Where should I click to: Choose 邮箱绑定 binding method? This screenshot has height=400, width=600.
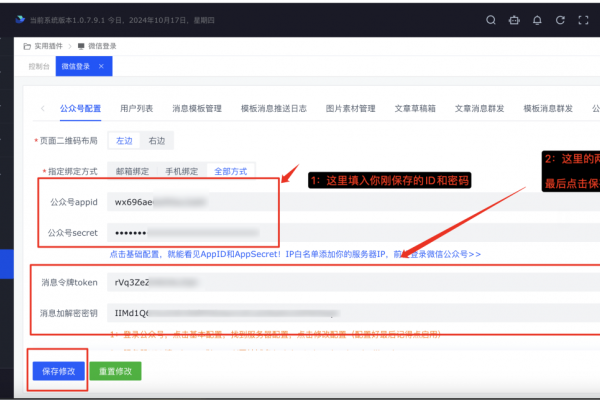coord(132,171)
